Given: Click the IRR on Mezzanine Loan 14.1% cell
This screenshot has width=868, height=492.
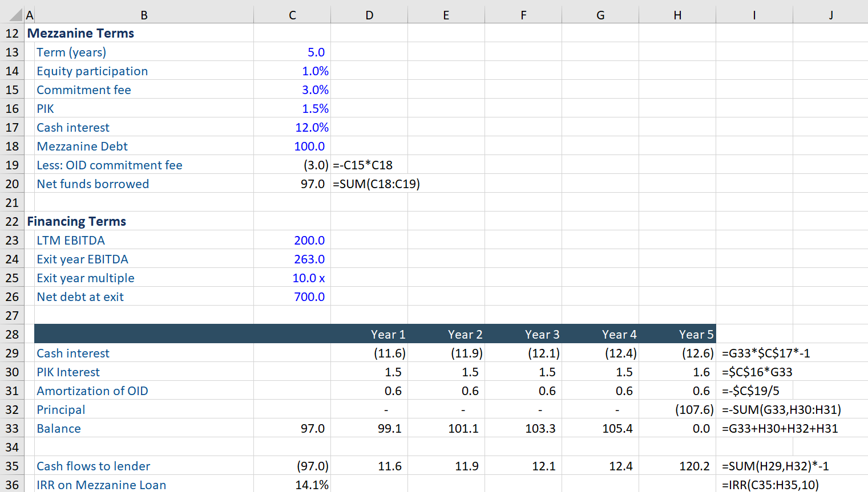Looking at the screenshot, I should coord(312,485).
